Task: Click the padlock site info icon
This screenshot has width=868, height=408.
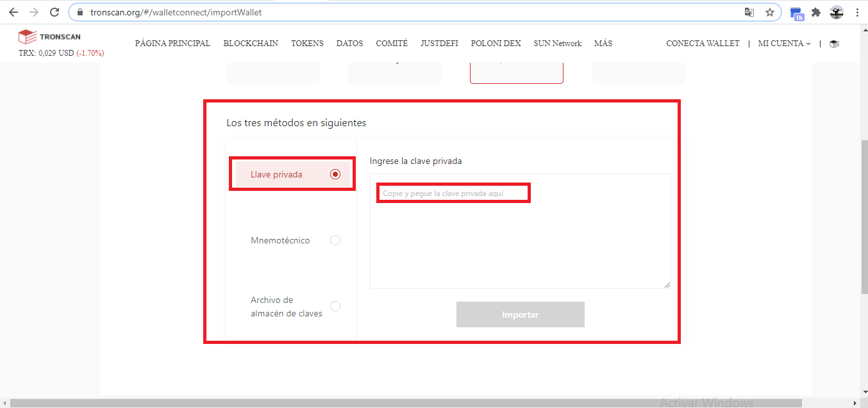Action: (x=80, y=12)
